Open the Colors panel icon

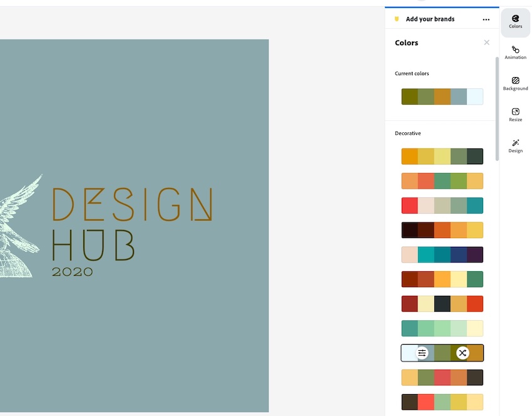515,22
